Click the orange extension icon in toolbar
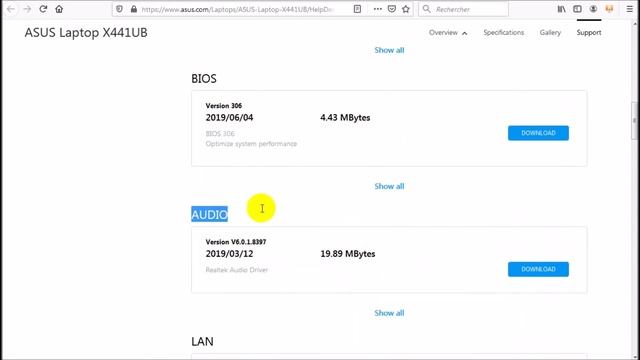Viewport: 640px width, 360px height. [x=609, y=9]
